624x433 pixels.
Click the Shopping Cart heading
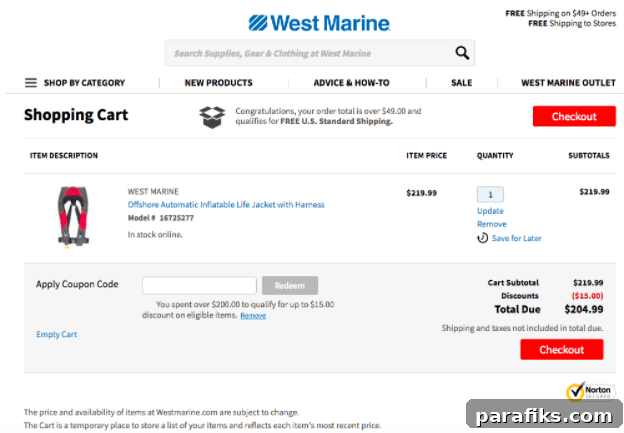click(76, 115)
